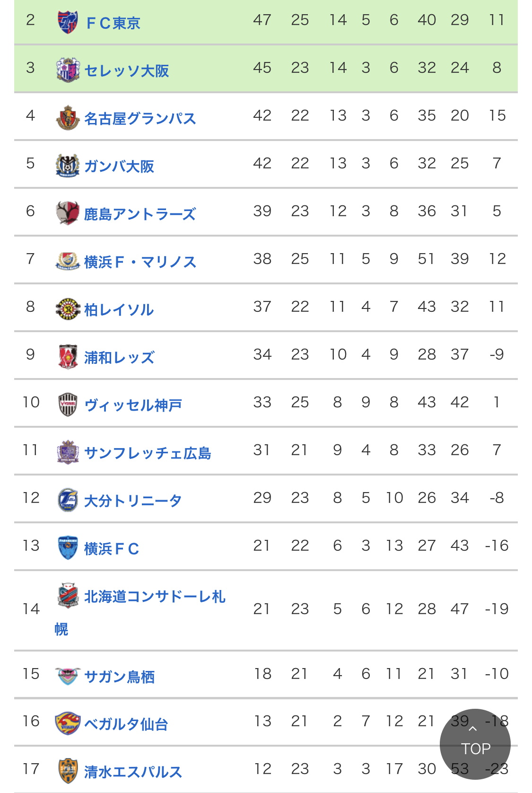Click the FC東京 team crest icon
The height and width of the screenshot is (793, 532).
(68, 22)
